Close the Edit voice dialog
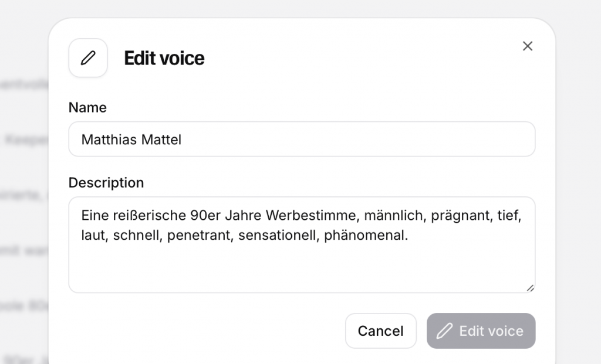This screenshot has width=601, height=364. pos(528,46)
